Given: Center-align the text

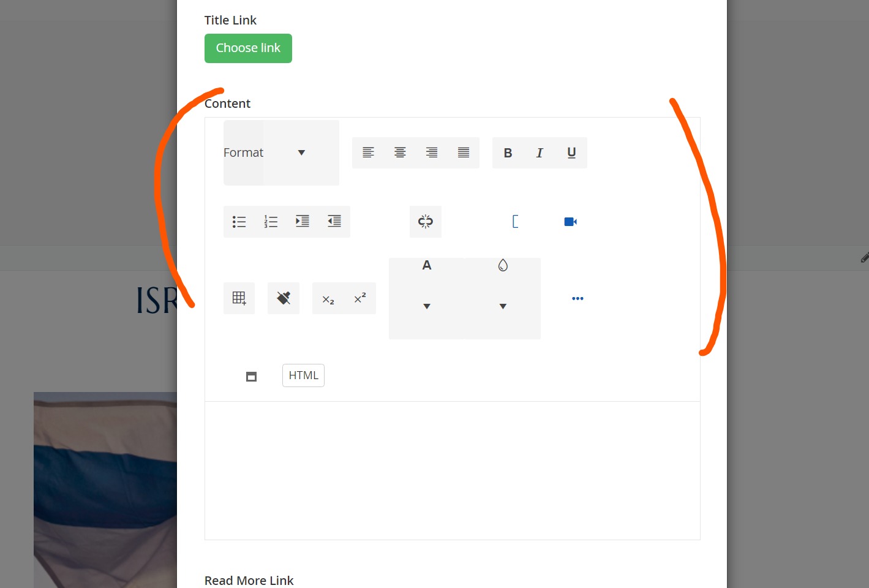Looking at the screenshot, I should [400, 153].
